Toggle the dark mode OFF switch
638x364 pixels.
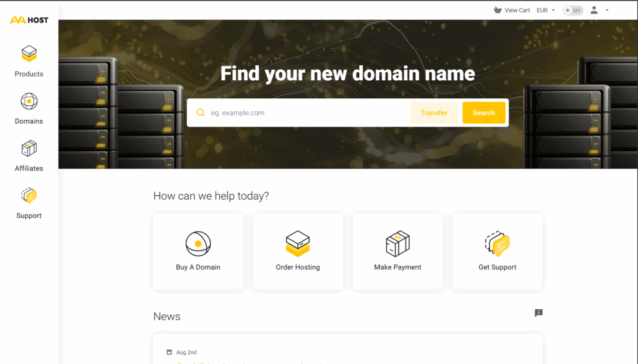point(573,10)
